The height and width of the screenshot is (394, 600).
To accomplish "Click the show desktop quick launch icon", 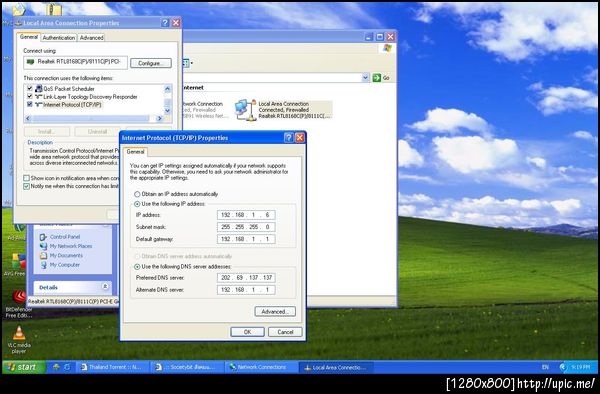I will pyautogui.click(x=56, y=367).
